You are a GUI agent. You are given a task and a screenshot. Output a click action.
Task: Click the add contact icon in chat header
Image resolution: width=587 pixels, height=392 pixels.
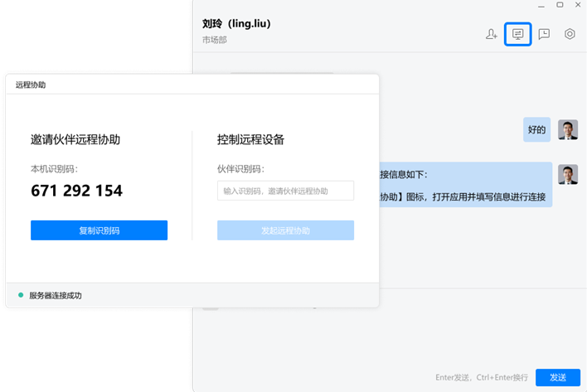pos(491,34)
